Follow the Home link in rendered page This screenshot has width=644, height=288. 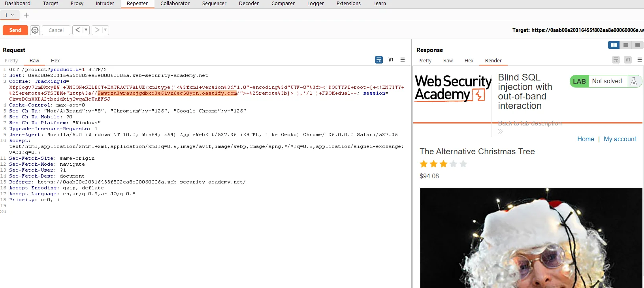point(586,139)
